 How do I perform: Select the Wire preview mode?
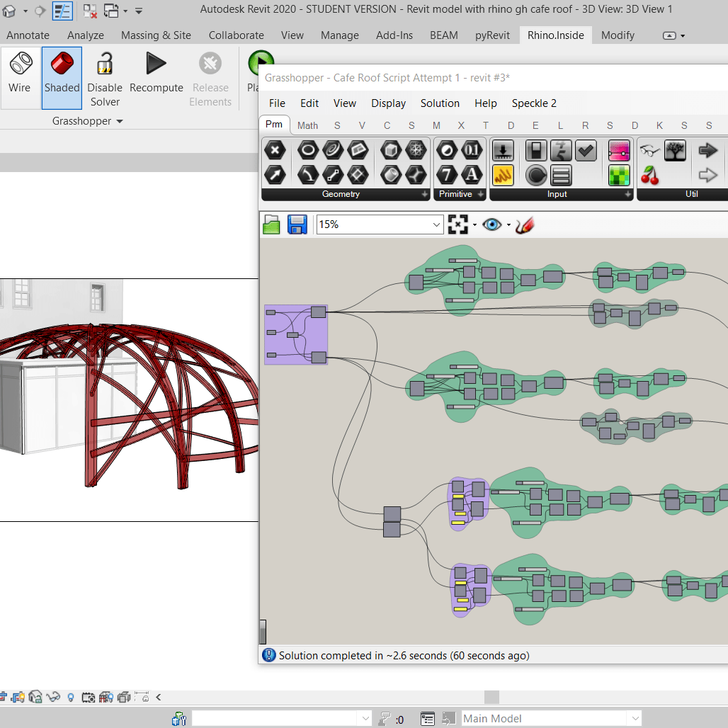click(20, 74)
